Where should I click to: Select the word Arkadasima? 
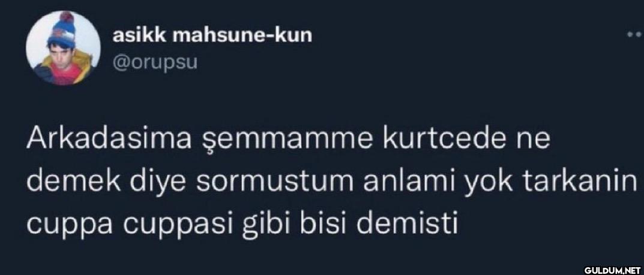pos(109,141)
